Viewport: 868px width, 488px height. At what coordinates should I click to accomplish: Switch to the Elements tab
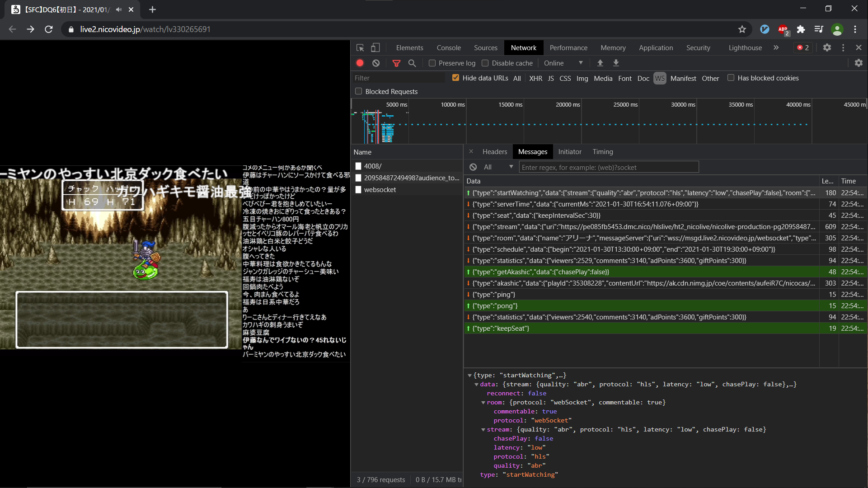point(409,47)
